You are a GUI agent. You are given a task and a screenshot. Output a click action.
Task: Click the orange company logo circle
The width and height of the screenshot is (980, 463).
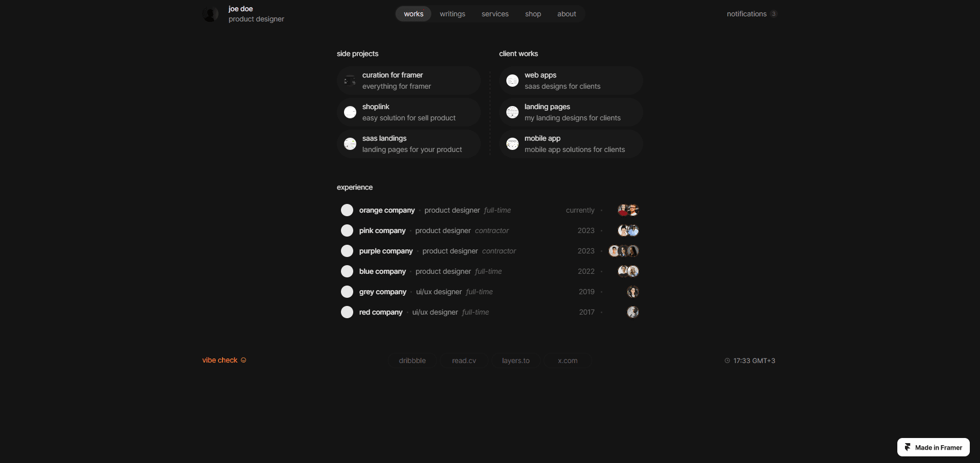[347, 210]
